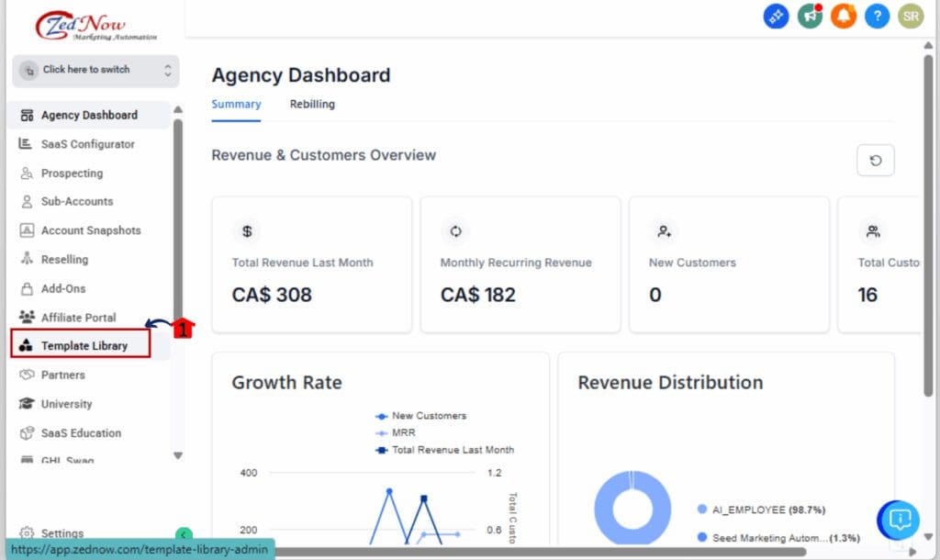Click the blue help question mark icon
The image size is (940, 560).
(877, 16)
